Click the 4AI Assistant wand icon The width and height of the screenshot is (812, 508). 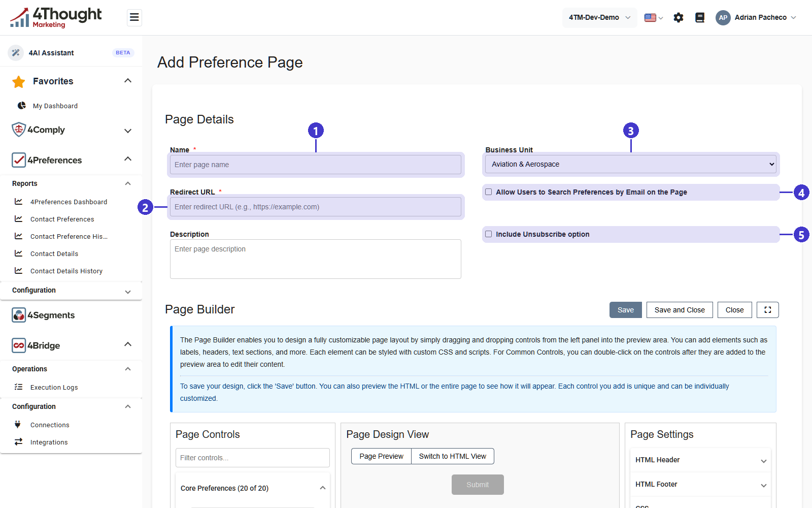pos(16,52)
